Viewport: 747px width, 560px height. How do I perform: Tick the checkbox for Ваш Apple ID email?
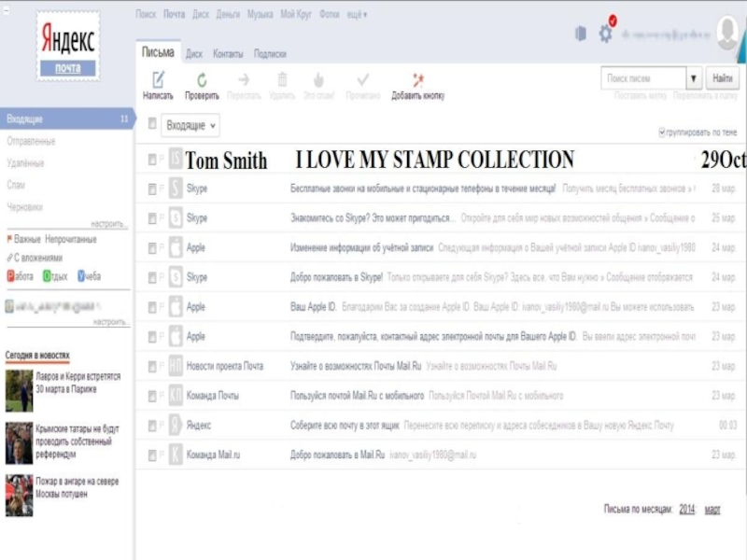(x=152, y=307)
